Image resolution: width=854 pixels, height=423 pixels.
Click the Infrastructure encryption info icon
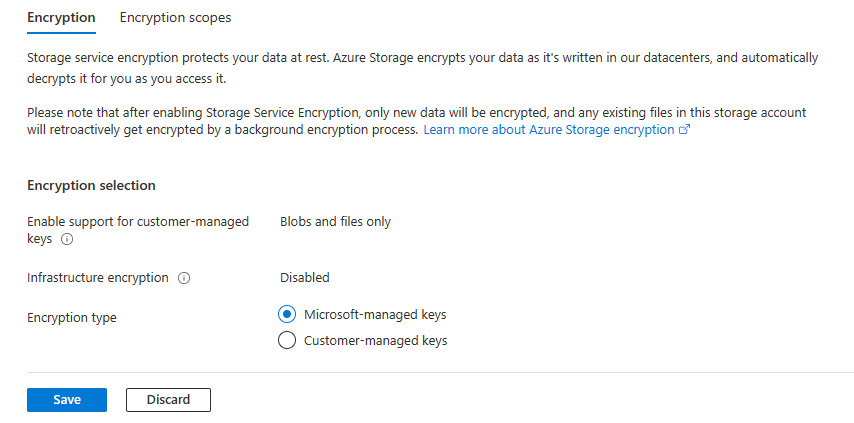pyautogui.click(x=184, y=278)
